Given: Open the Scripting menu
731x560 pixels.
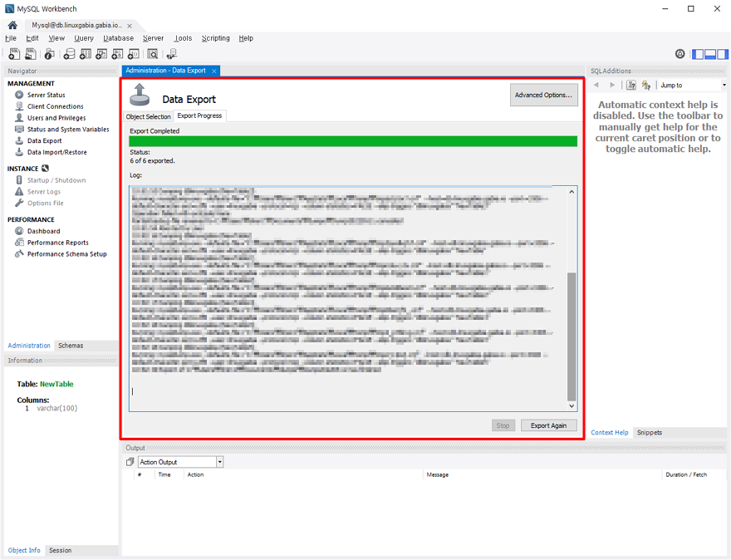Looking at the screenshot, I should tap(216, 38).
